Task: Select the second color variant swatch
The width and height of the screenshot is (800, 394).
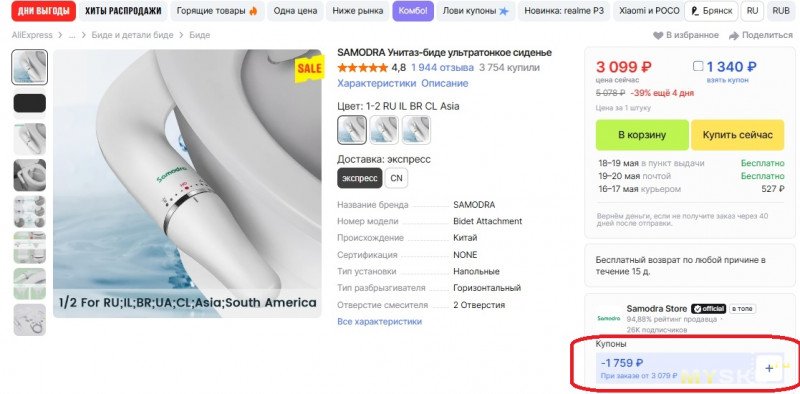Action: [x=384, y=130]
